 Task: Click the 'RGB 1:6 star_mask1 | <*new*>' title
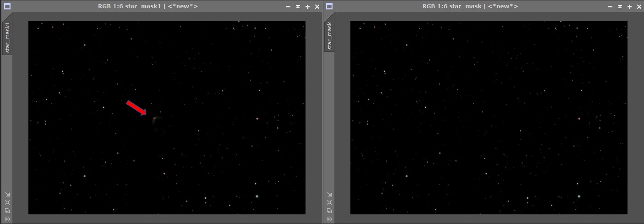coord(148,6)
